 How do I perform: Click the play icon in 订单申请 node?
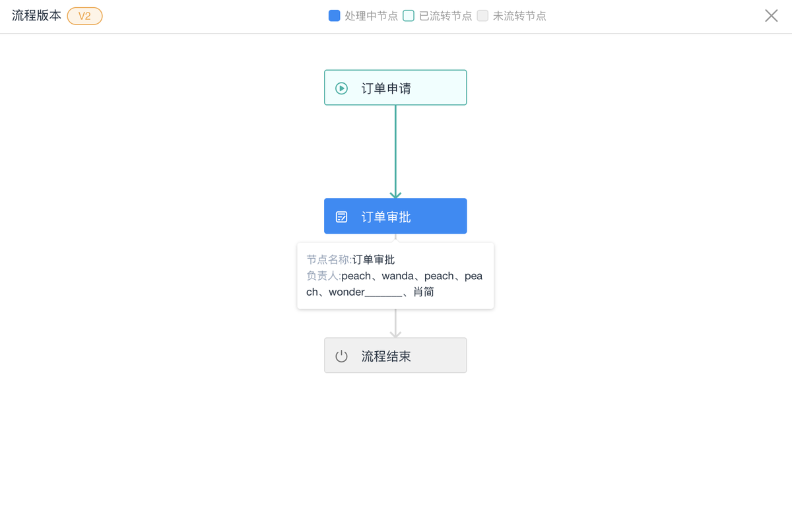[341, 88]
